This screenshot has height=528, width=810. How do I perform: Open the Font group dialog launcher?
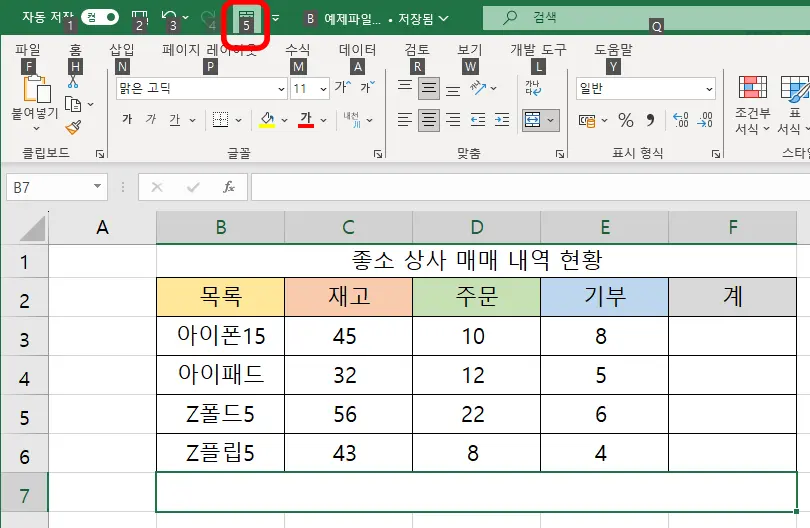pyautogui.click(x=378, y=153)
